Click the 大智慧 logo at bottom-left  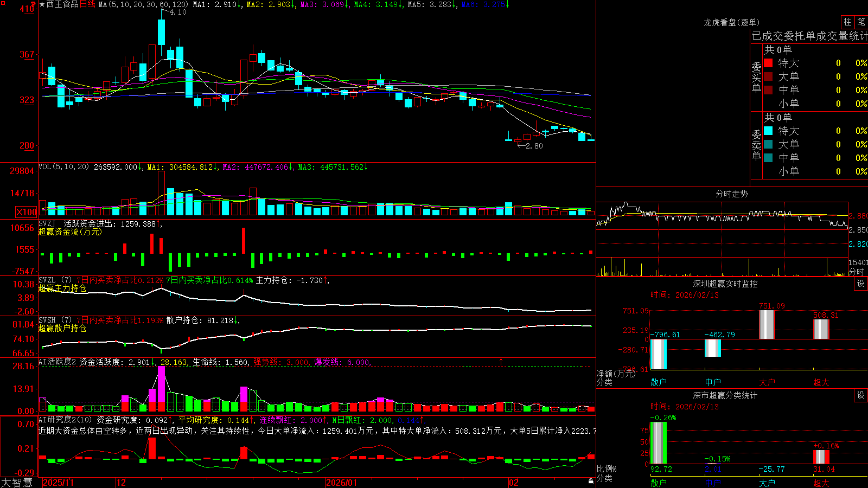tap(17, 482)
